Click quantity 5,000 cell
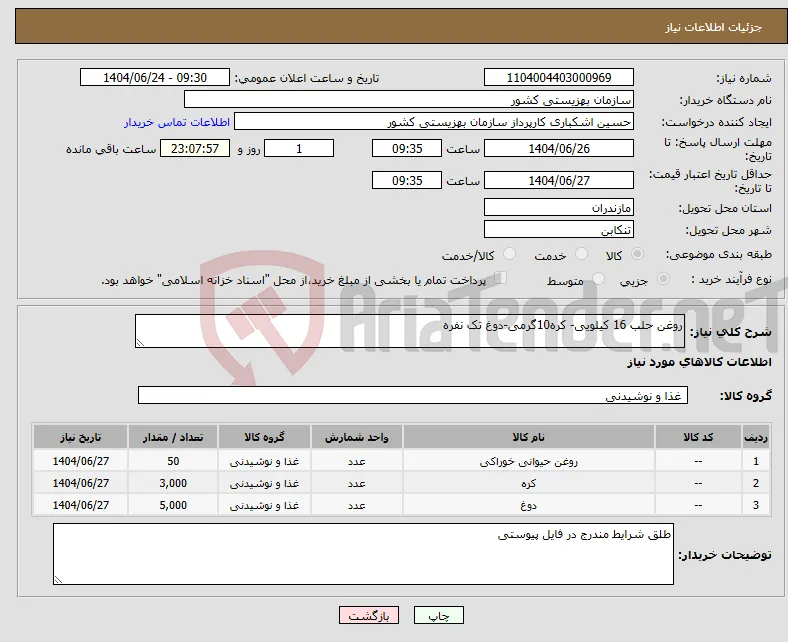Image resolution: width=788 pixels, height=642 pixels. point(173,505)
